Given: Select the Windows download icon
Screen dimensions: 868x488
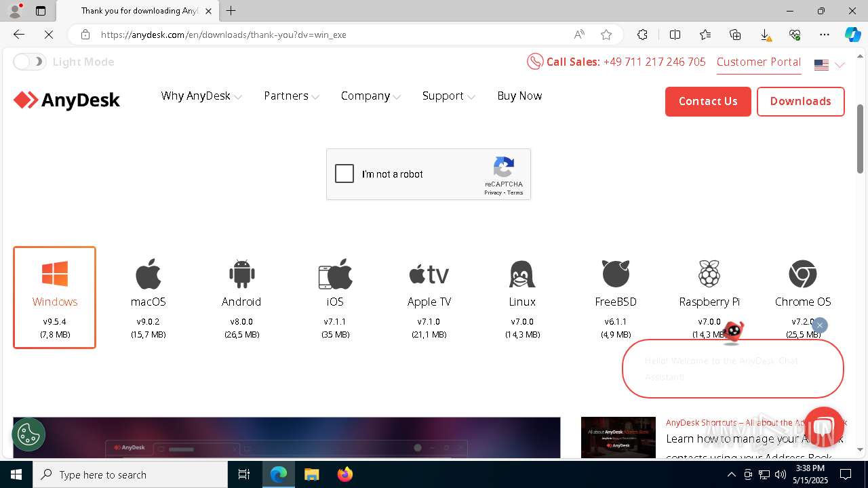Looking at the screenshot, I should click(54, 274).
